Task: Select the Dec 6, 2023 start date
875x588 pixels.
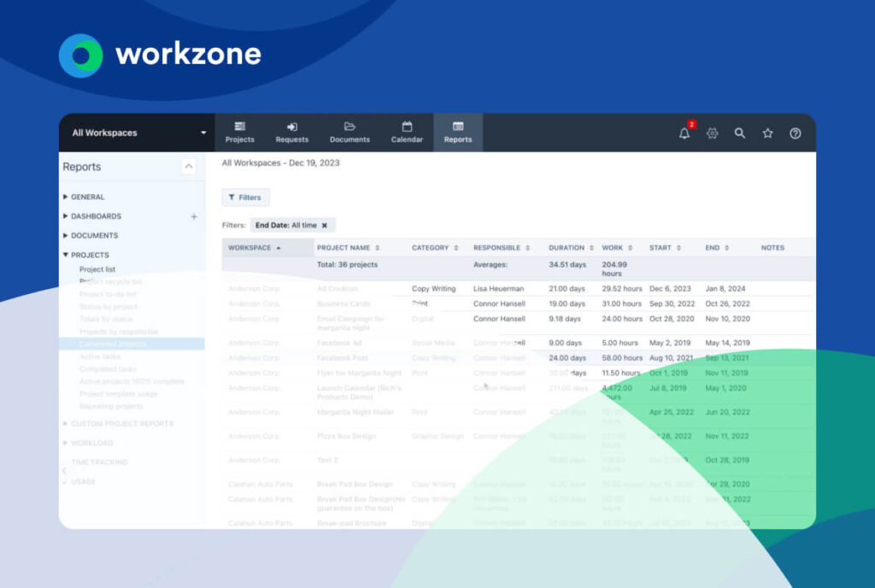Action: click(x=670, y=289)
